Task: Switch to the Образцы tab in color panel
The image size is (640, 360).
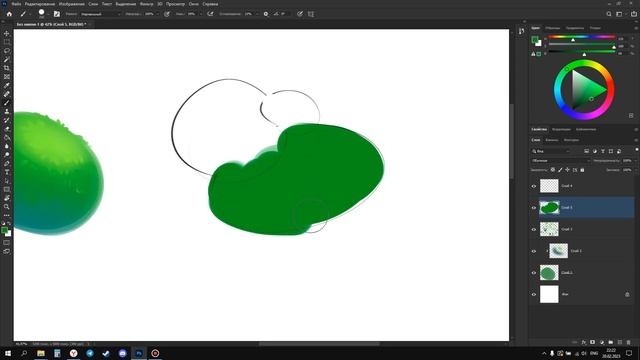Action: (553, 28)
